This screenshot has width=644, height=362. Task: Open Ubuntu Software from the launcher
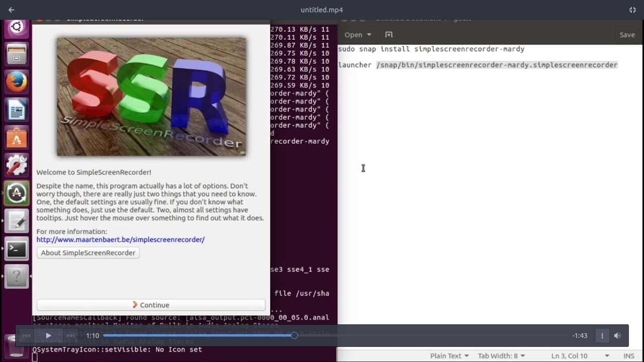tap(17, 137)
